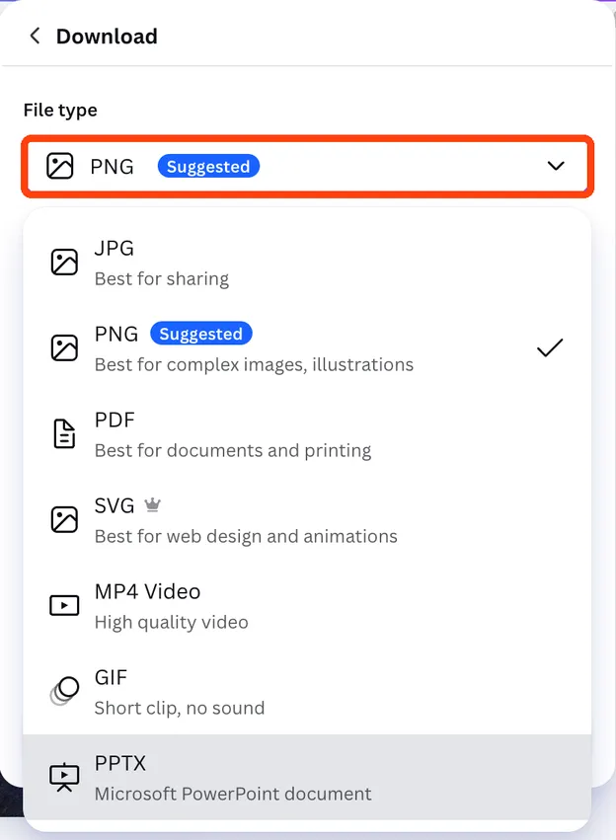Screen dimensions: 616x840
Task: Click 'Best for documents and printing' text
Action: coord(233,450)
